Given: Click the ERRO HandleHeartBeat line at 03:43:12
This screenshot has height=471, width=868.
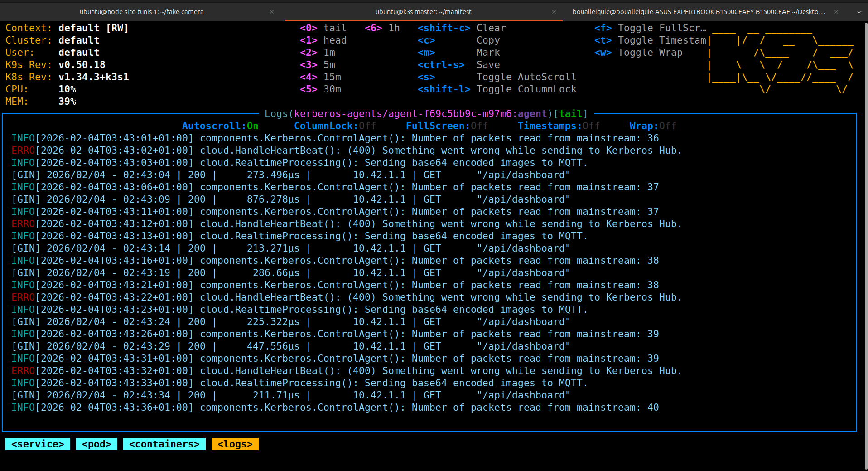Looking at the screenshot, I should [x=347, y=224].
